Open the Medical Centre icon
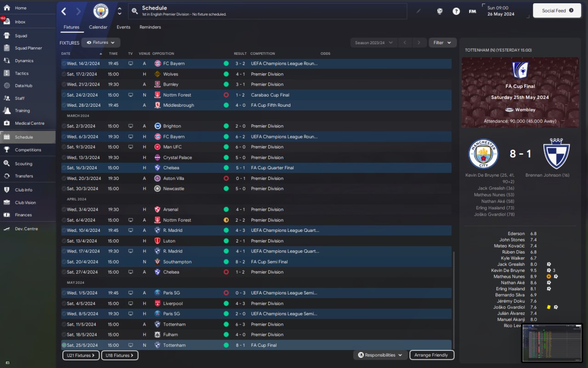The image size is (588, 368). [x=7, y=123]
